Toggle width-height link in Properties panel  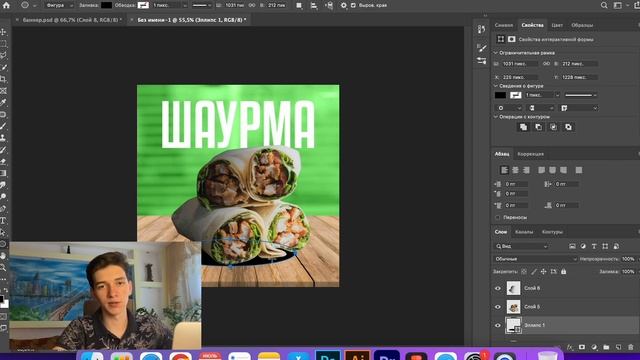(x=547, y=64)
